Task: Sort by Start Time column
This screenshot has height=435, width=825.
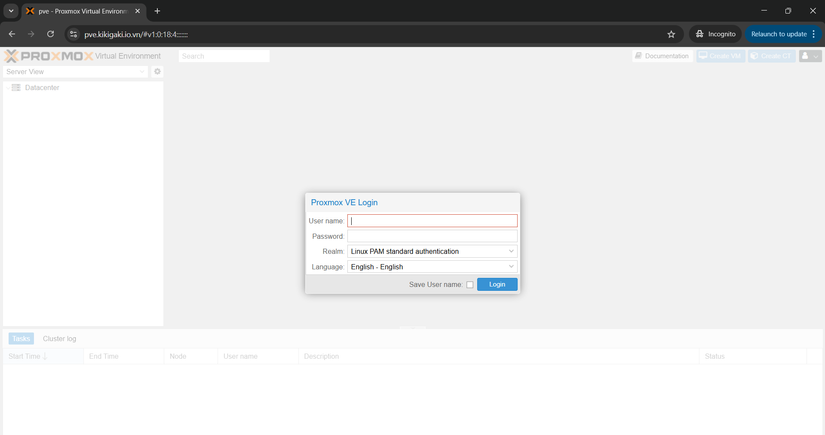Action: [43, 357]
